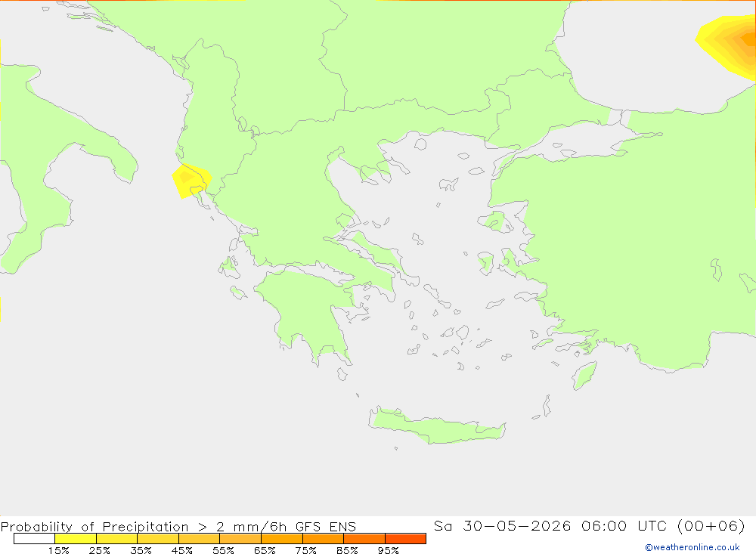Viewport: 756px width, 554px height.
Task: Click the 85%-95% dark orange swatch
Action: [x=364, y=538]
